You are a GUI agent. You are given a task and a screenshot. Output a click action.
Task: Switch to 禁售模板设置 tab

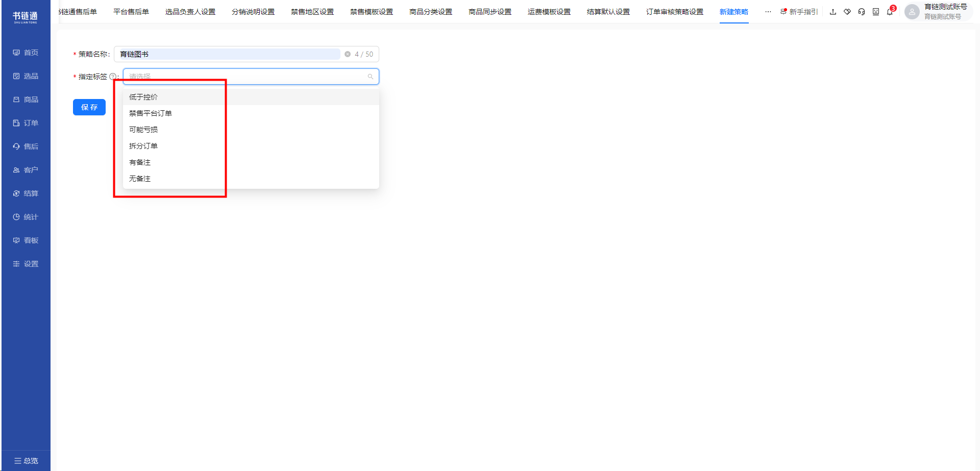click(372, 12)
